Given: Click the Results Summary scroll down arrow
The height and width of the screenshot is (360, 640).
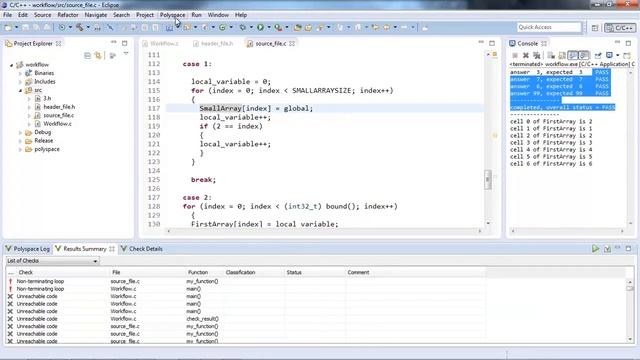Looking at the screenshot, I should (x=630, y=340).
